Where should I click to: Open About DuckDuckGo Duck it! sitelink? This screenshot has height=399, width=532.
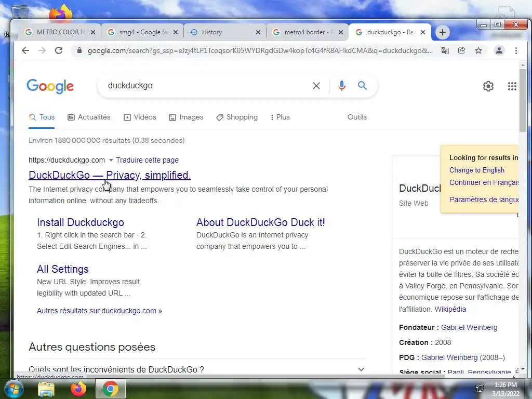pos(261,222)
